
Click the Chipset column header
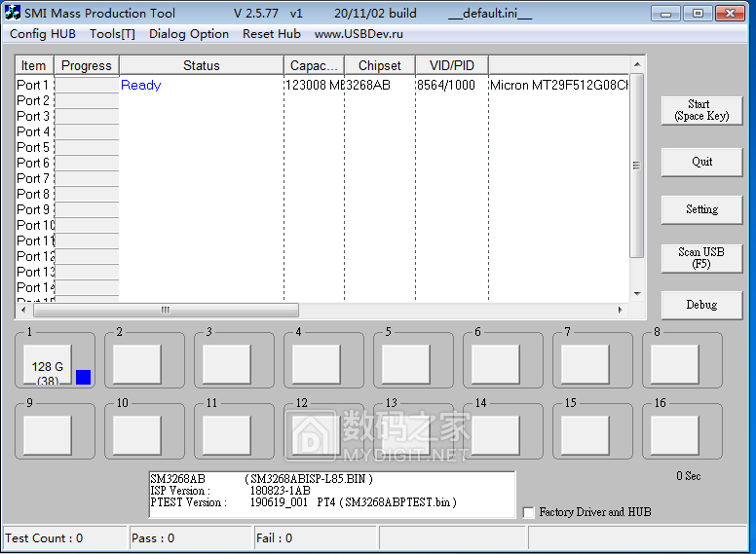(x=380, y=65)
